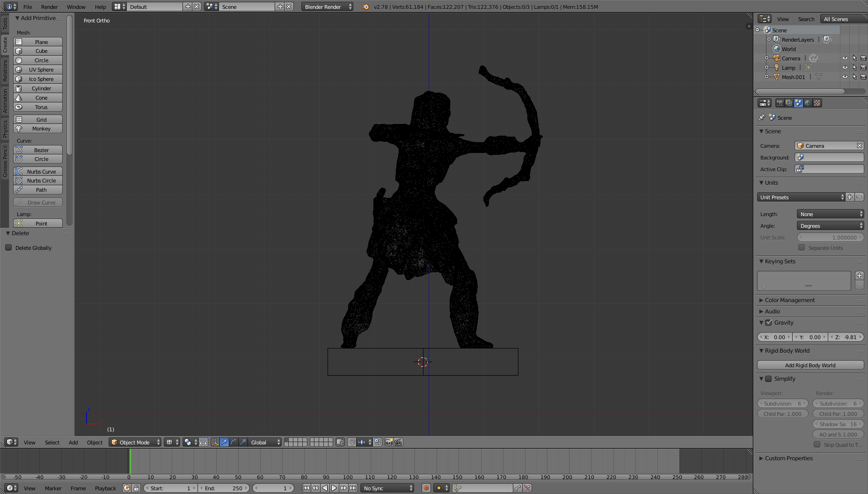Open the Render properties tab (camera icon)
The image size is (868, 494).
pyautogui.click(x=780, y=103)
